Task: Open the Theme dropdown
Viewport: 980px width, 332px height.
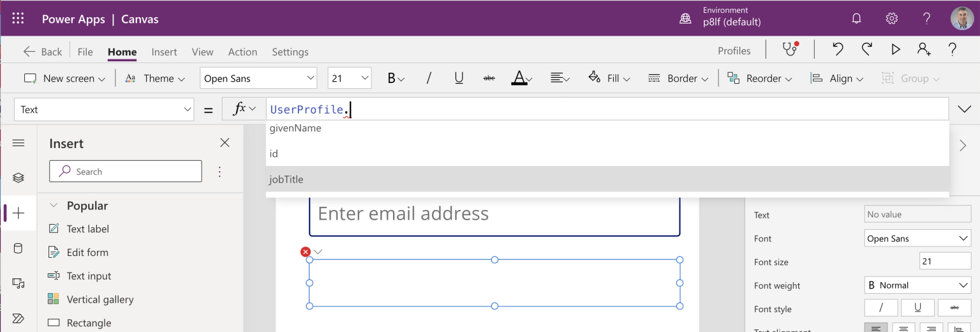Action: click(x=155, y=78)
